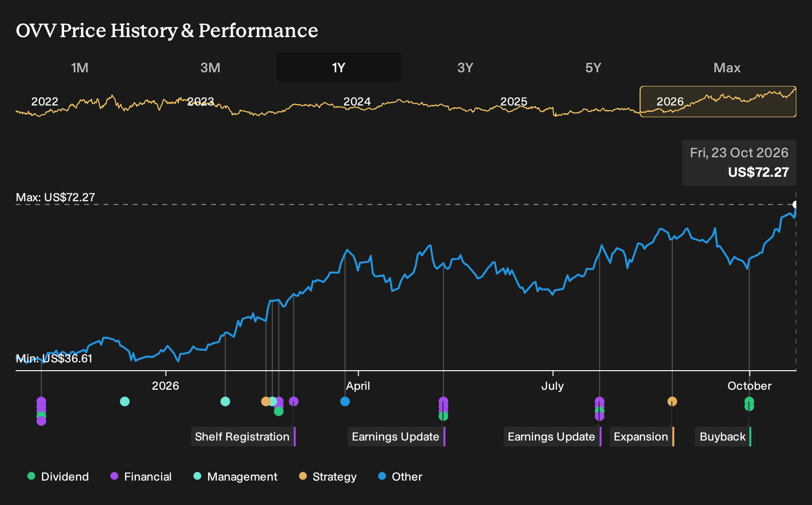Click the teal Management dot left of 2026
Image resolution: width=812 pixels, height=505 pixels.
tap(125, 401)
